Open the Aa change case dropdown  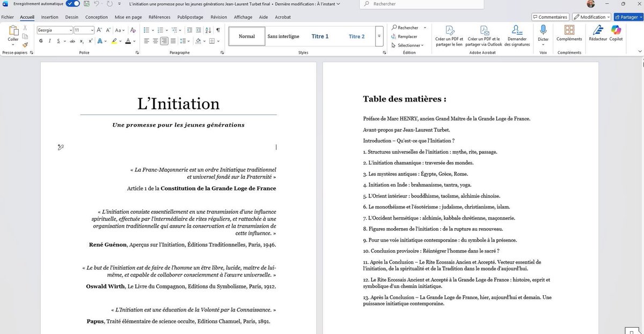point(120,30)
